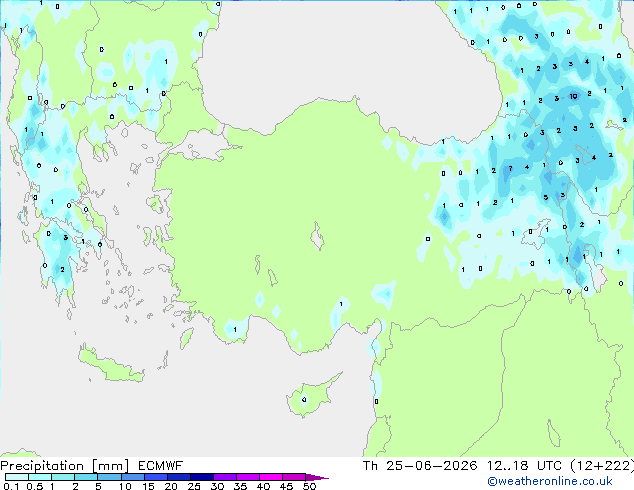This screenshot has height=490, width=634.
Task: Click the '25' legend scale label
Action: 194,486
